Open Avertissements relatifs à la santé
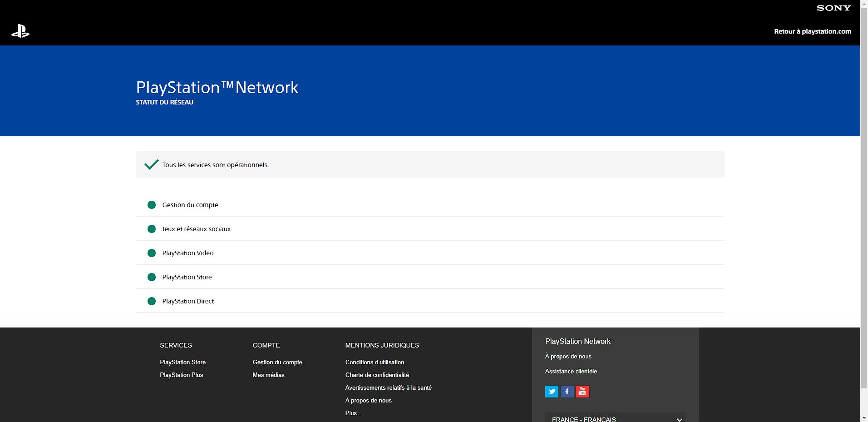The height and width of the screenshot is (422, 868). coord(388,387)
